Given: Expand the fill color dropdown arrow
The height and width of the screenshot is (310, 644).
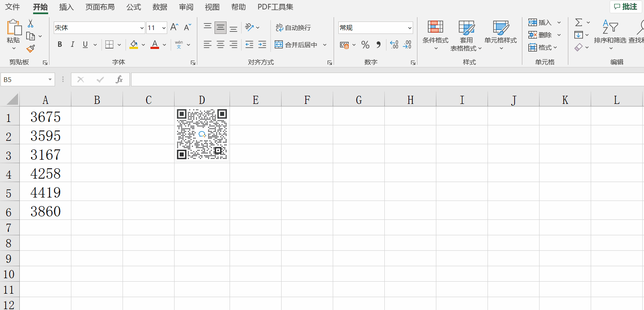Looking at the screenshot, I should pos(143,44).
